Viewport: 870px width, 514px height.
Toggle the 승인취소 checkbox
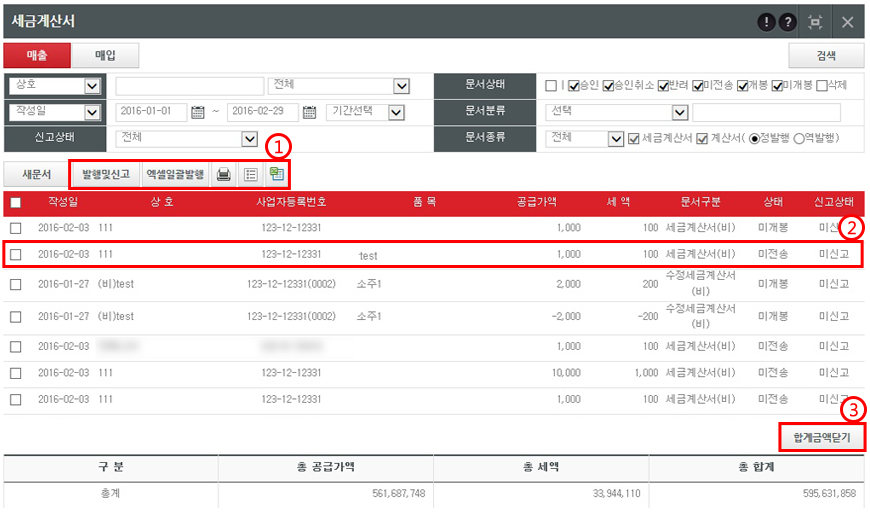[x=608, y=85]
